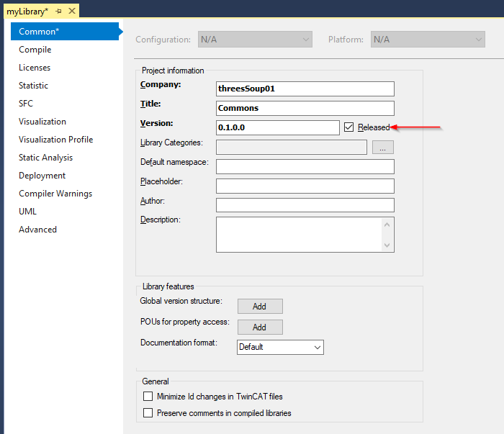The image size is (504, 434).
Task: Open the Deployment settings page
Action: pos(42,176)
